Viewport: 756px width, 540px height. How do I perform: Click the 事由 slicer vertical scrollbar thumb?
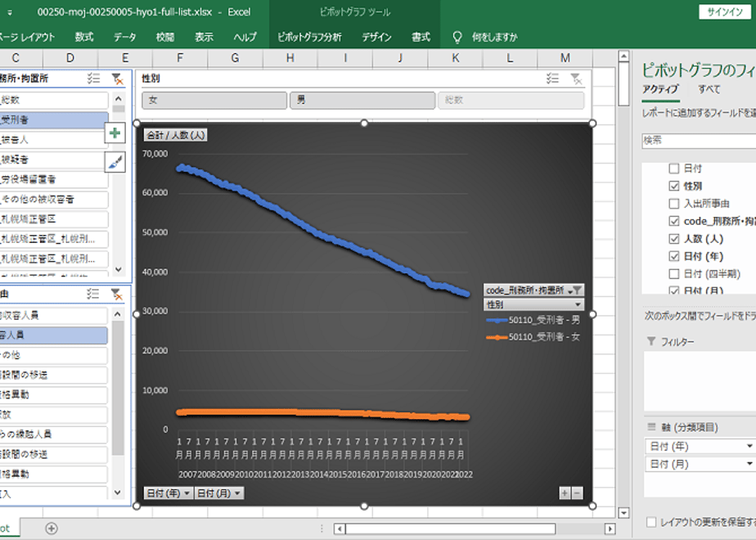click(x=118, y=388)
